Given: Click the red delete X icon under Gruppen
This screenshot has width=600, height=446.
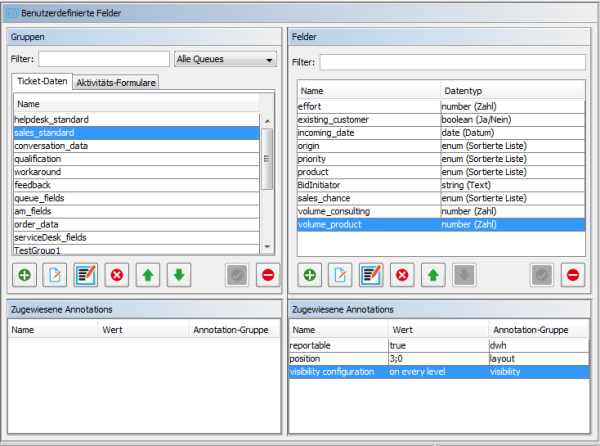Looking at the screenshot, I should click(x=117, y=274).
